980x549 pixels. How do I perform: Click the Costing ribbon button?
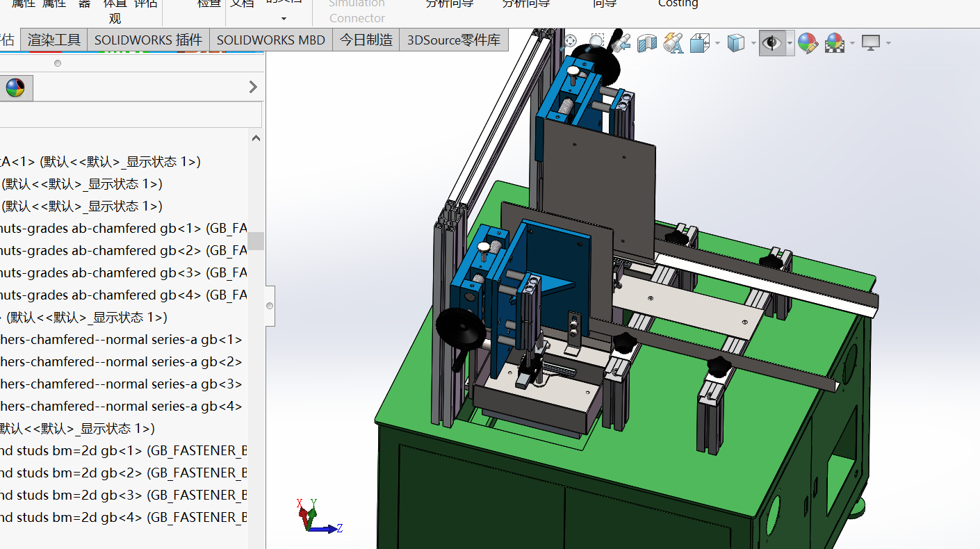(678, 4)
